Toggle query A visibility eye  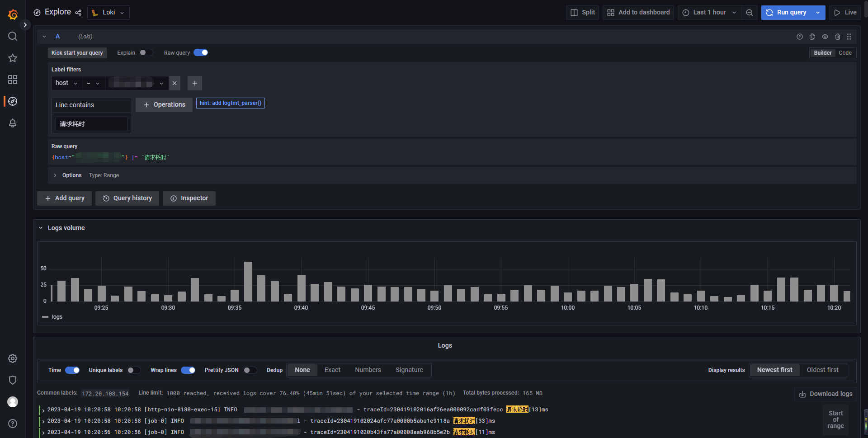coord(825,37)
